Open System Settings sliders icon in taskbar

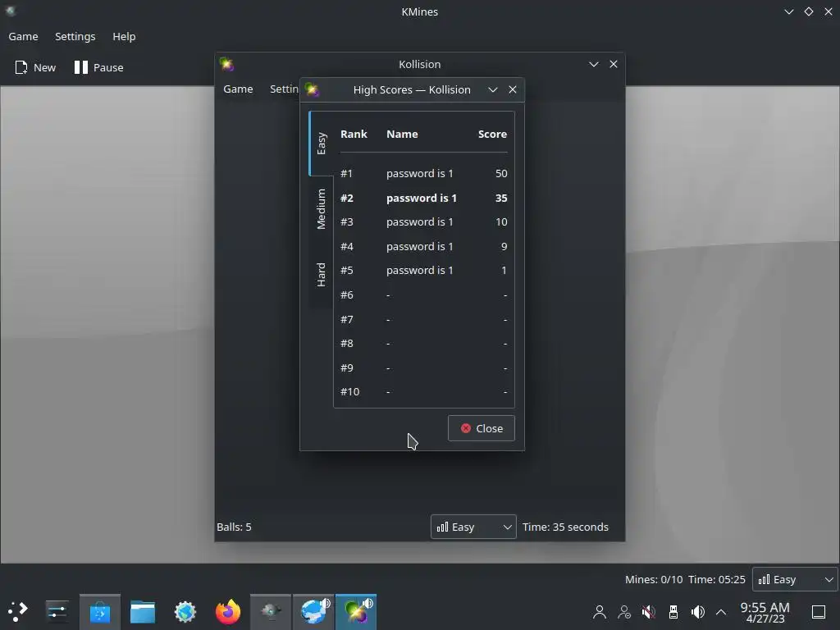pyautogui.click(x=57, y=611)
